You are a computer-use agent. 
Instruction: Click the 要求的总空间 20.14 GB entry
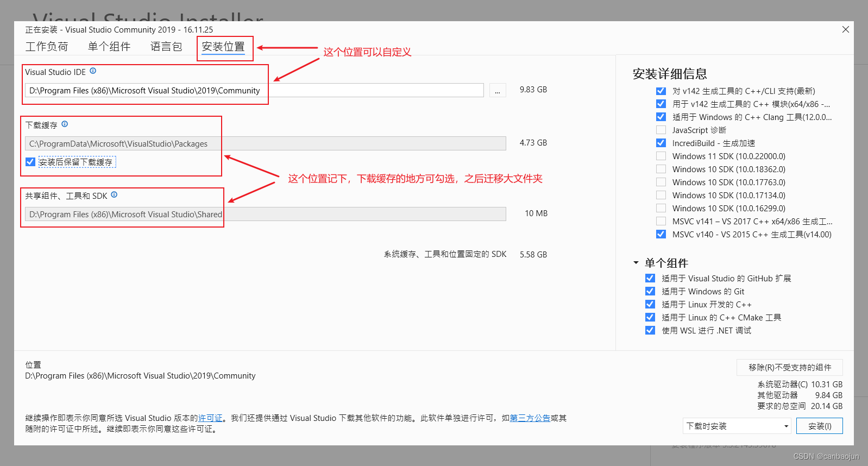click(800, 406)
